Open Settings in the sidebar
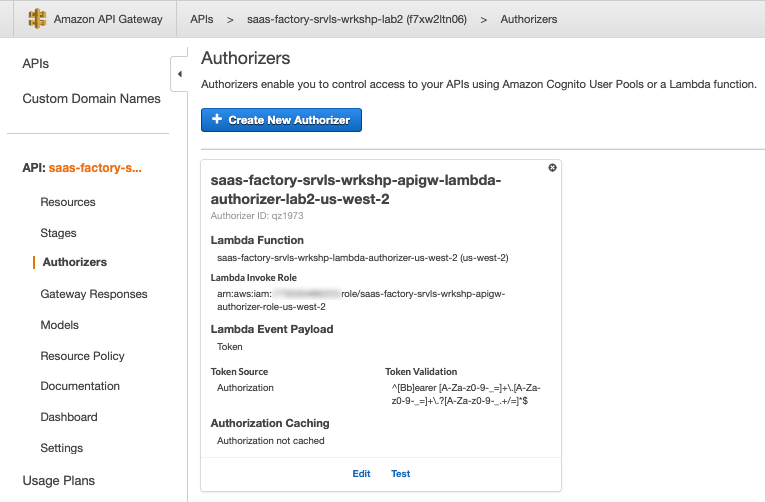Screen dimensions: 765x502 61,448
